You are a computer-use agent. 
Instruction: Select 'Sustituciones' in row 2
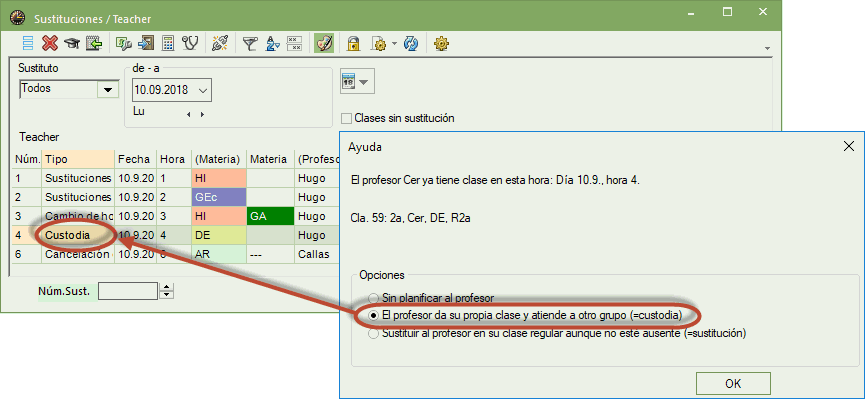pyautogui.click(x=78, y=197)
